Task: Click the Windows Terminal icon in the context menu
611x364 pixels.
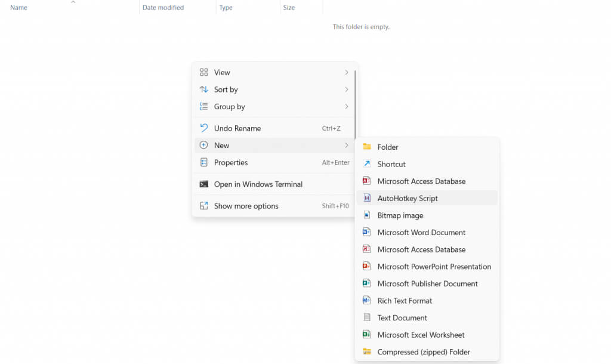Action: [204, 184]
